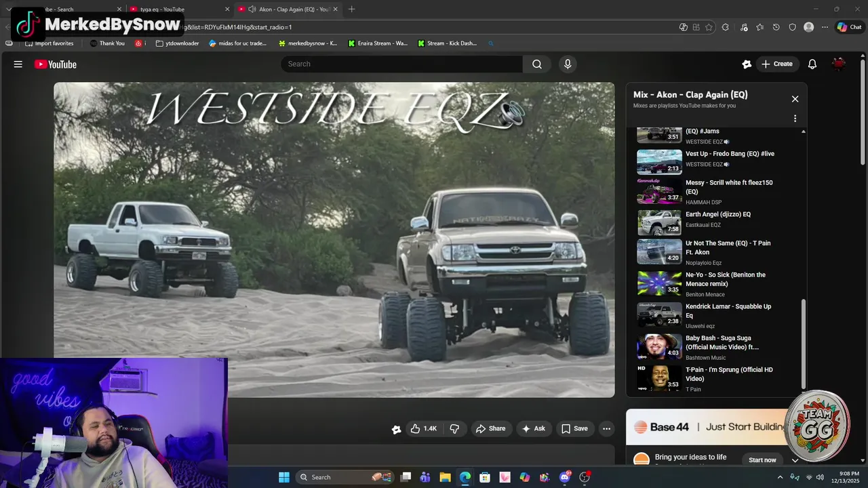Go to the YouTube home logo
868x488 pixels.
[x=56, y=64]
